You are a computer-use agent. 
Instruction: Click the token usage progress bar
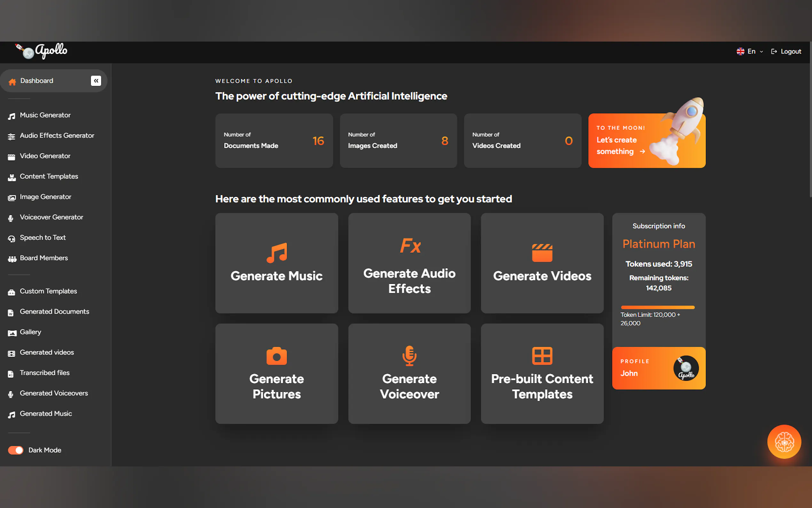(657, 307)
